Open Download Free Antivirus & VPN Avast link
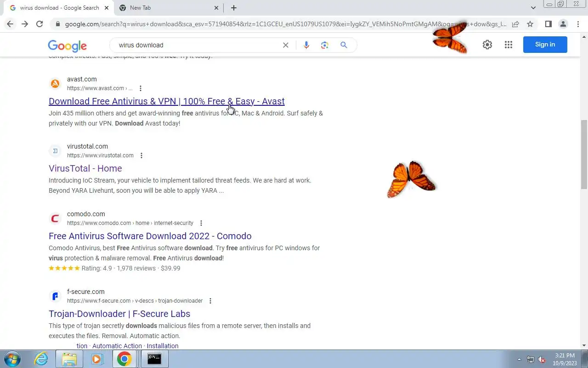 pos(167,101)
